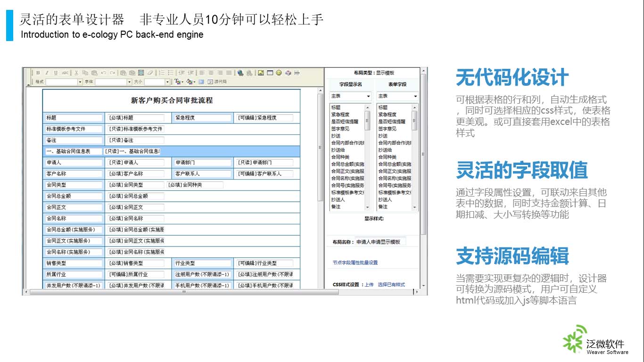Align text right with the toolbar icon

coord(220,73)
